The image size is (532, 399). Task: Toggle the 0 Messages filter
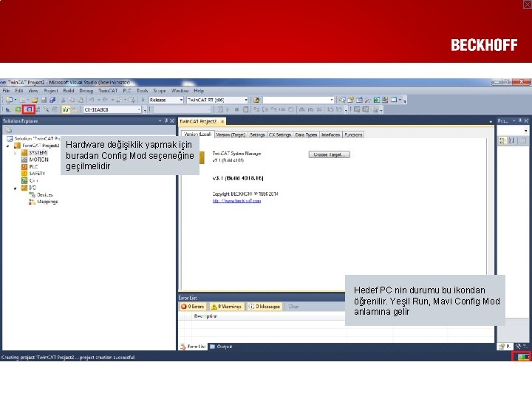pyautogui.click(x=265, y=307)
